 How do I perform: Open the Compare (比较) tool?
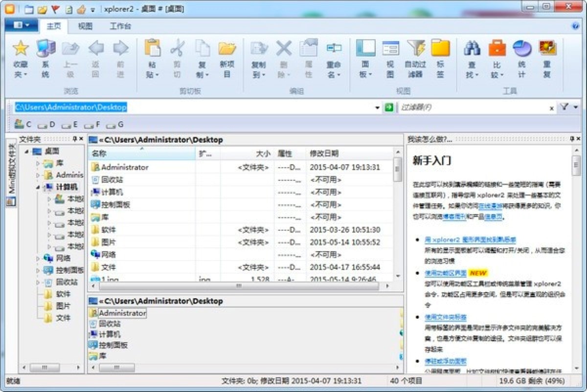coord(496,49)
